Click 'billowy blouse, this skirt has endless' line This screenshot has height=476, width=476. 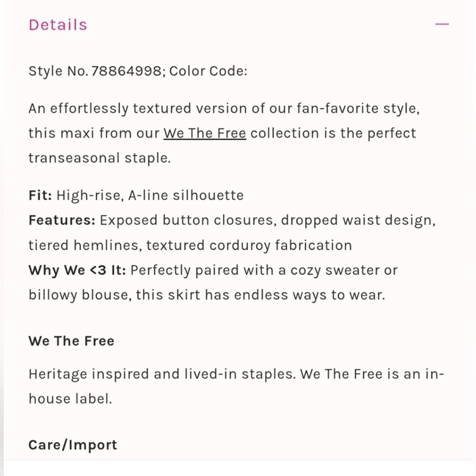pos(207,295)
